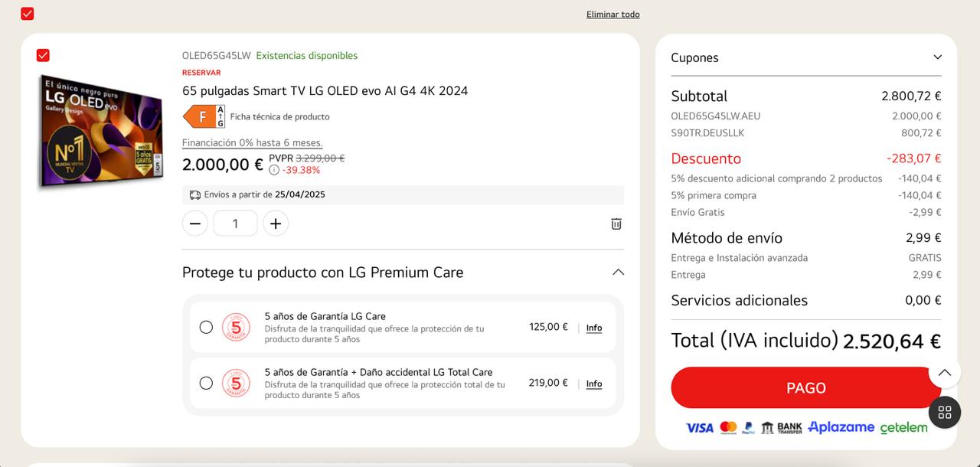This screenshot has width=980, height=467.
Task: Click the delivery truck icon
Action: click(195, 194)
